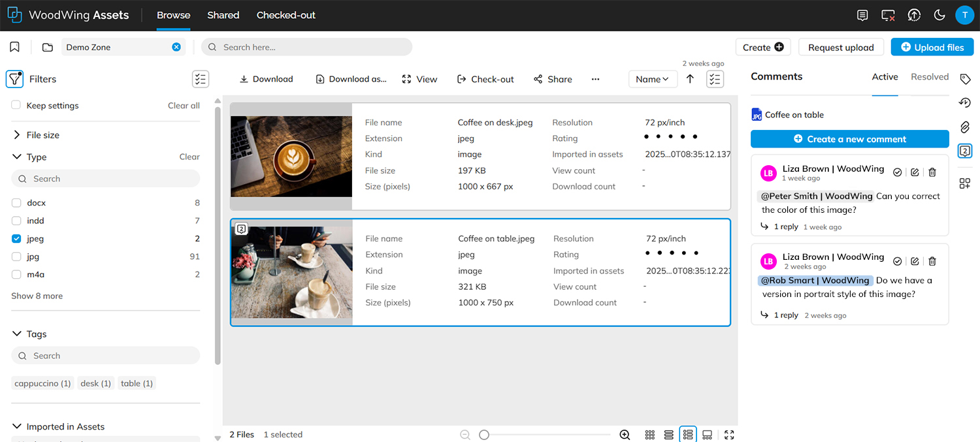Open the Tags panel icon
The image size is (980, 442).
tap(965, 78)
